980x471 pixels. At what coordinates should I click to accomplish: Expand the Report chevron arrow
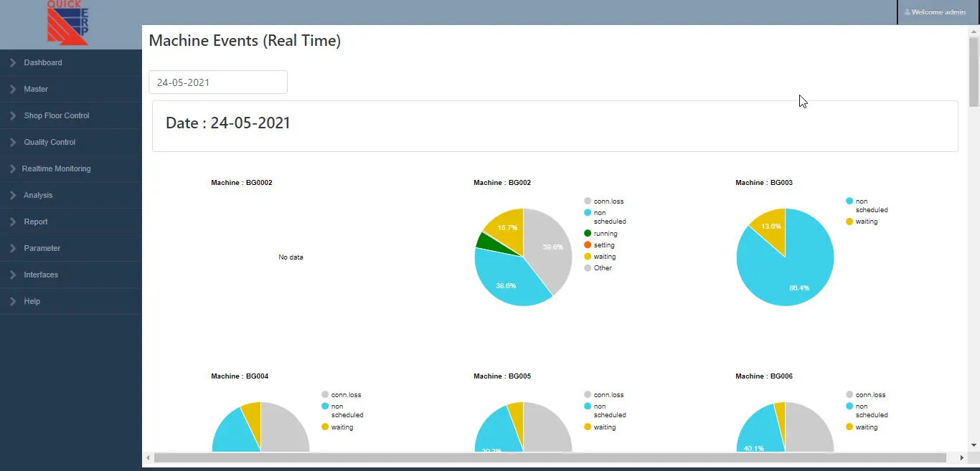click(x=13, y=222)
